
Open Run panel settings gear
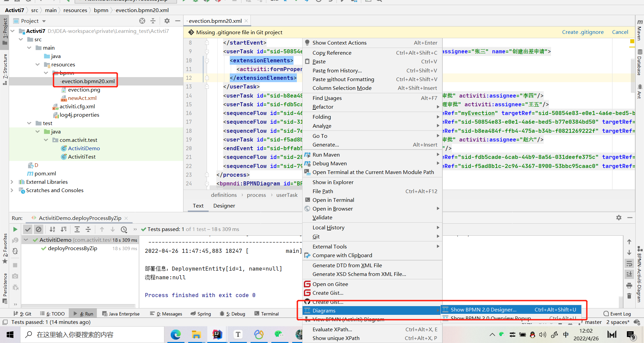619,218
